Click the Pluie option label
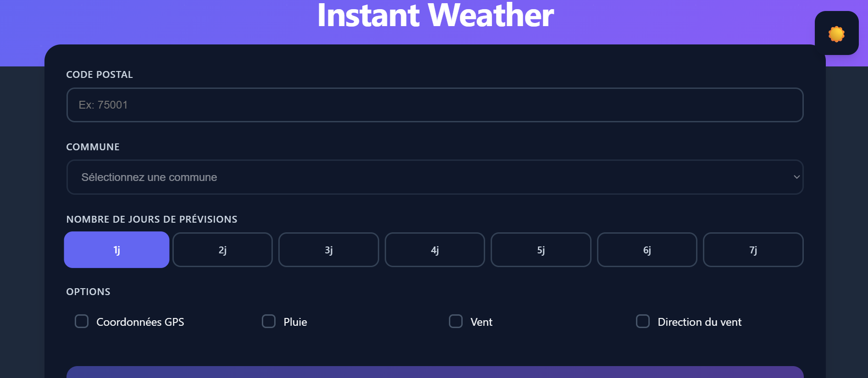868x378 pixels. tap(295, 322)
